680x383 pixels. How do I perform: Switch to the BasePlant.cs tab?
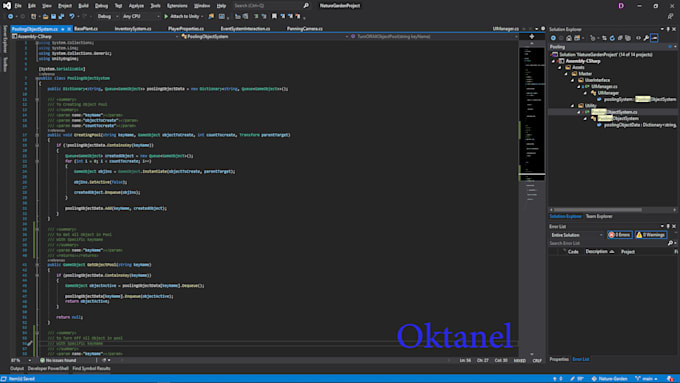point(86,29)
